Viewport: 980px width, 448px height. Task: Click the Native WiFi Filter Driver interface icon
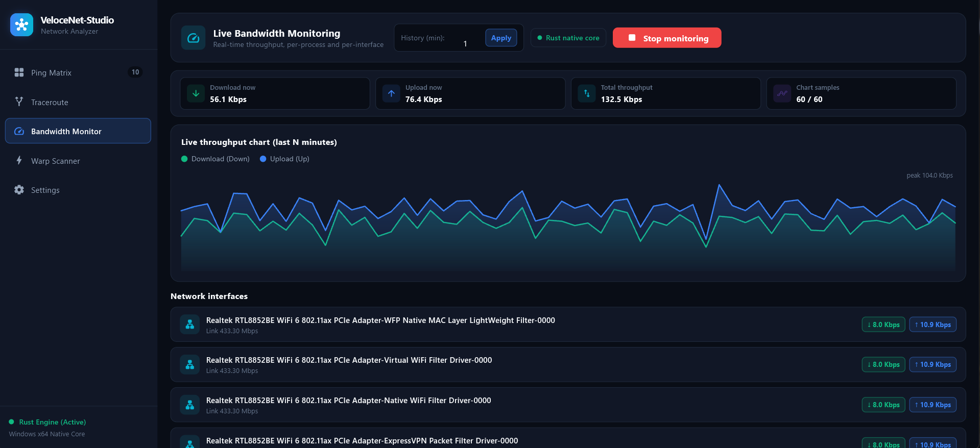coord(190,405)
